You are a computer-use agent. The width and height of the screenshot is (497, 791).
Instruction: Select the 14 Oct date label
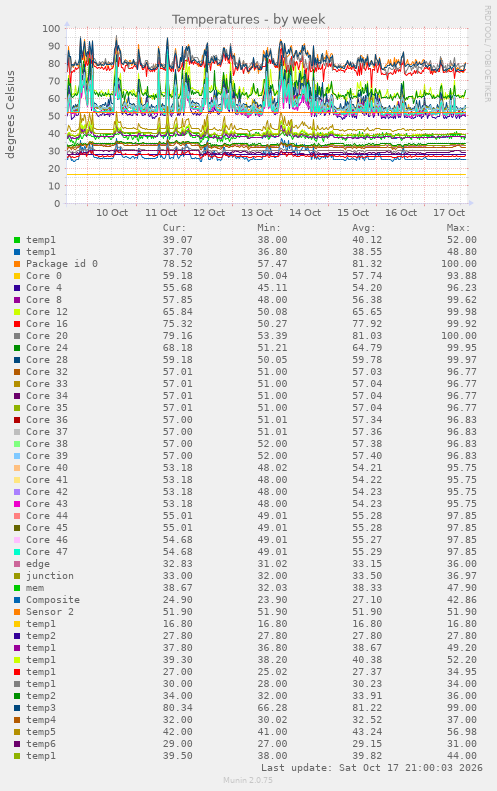[305, 212]
